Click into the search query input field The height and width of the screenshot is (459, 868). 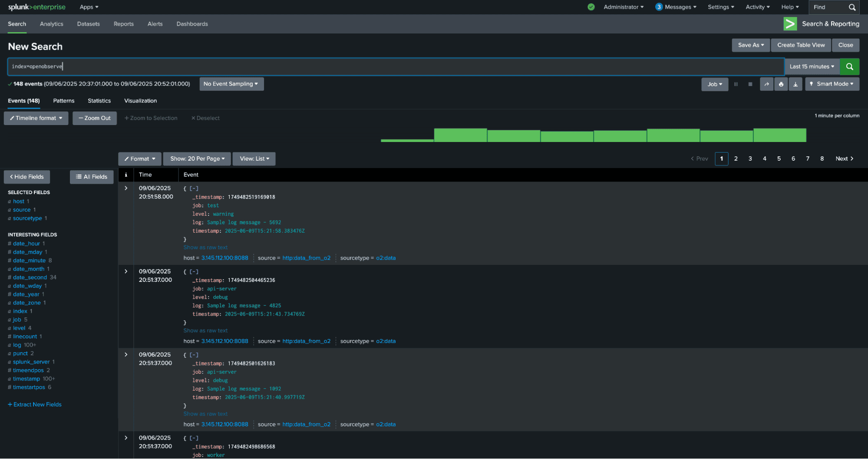[x=391, y=66]
